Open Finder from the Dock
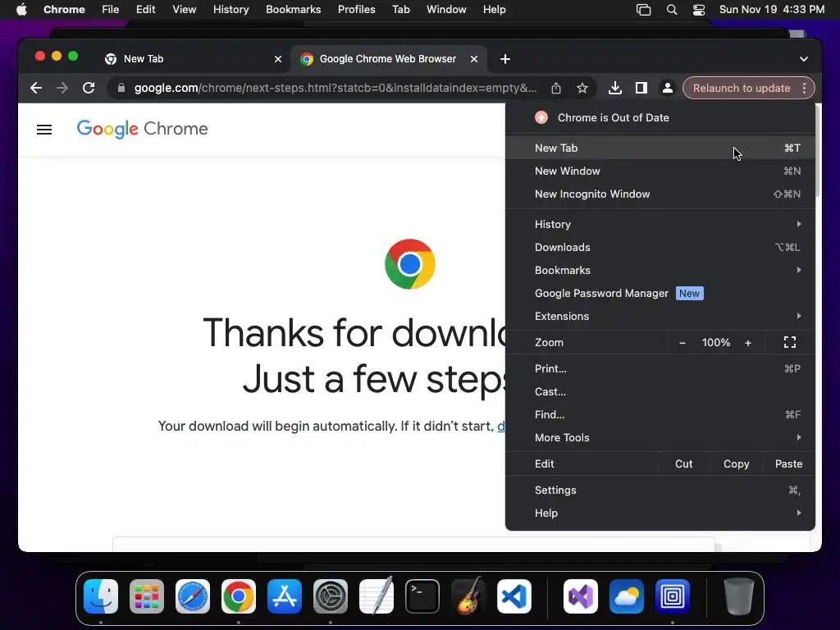This screenshot has height=630, width=840. 101,596
